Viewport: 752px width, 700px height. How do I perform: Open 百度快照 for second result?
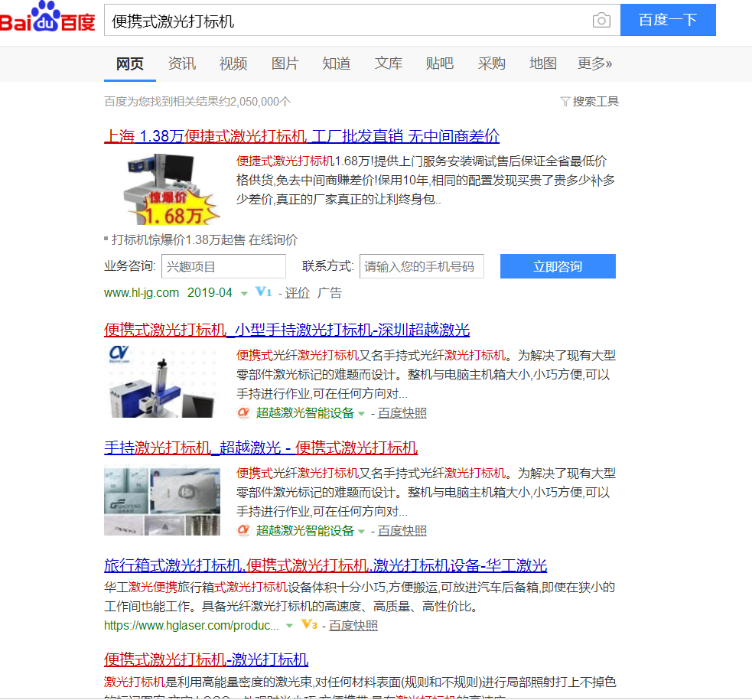[x=402, y=413]
